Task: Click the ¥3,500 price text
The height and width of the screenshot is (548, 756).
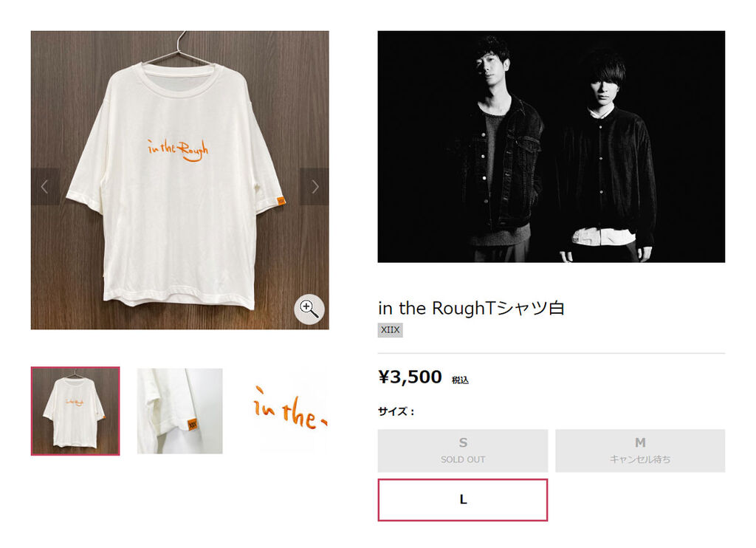Action: [x=410, y=377]
